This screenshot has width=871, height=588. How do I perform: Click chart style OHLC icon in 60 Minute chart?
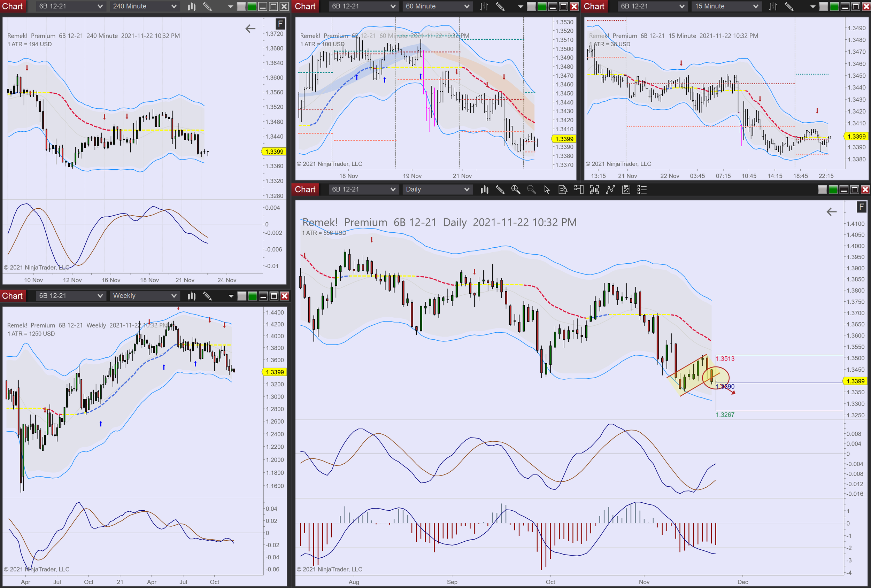tap(484, 6)
